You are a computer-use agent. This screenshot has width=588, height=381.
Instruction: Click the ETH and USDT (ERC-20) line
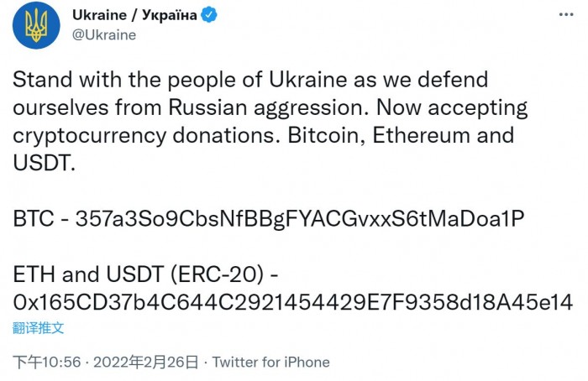tap(145, 274)
